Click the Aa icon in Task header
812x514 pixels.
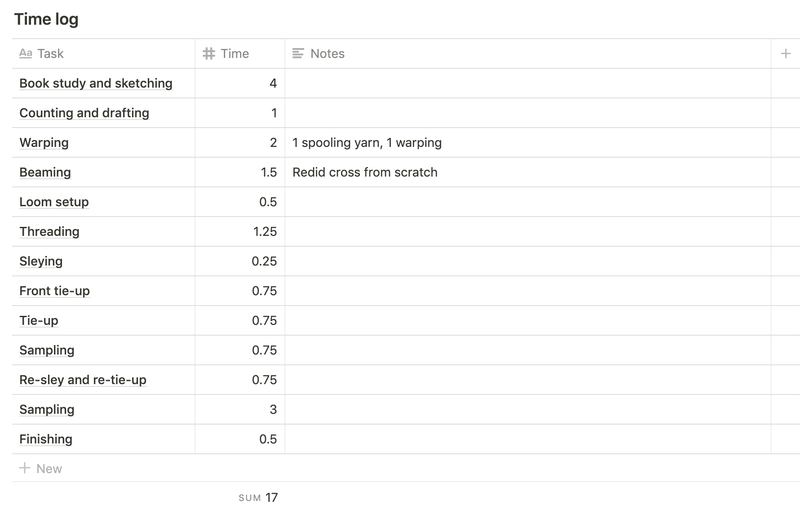coord(26,54)
